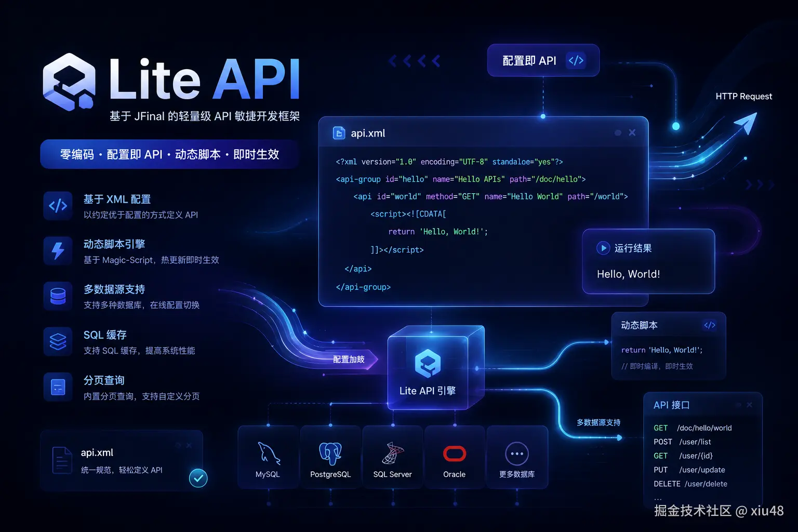
Task: Click the Oracle red logo icon
Action: tap(455, 454)
